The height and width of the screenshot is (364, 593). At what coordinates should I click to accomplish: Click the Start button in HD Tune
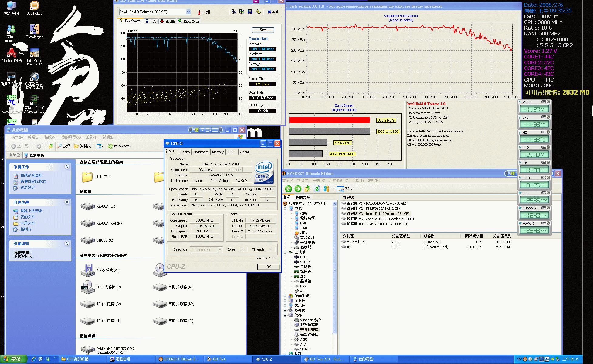point(263,30)
